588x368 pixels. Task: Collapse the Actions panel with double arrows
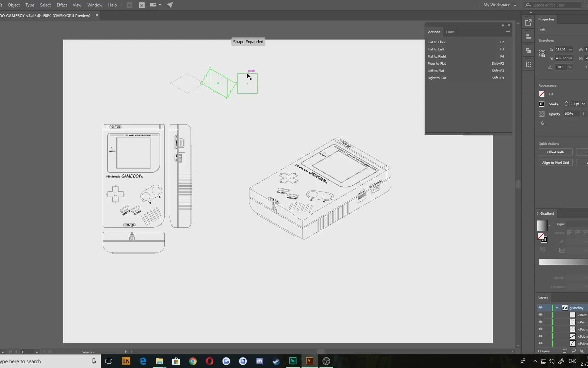[x=503, y=25]
